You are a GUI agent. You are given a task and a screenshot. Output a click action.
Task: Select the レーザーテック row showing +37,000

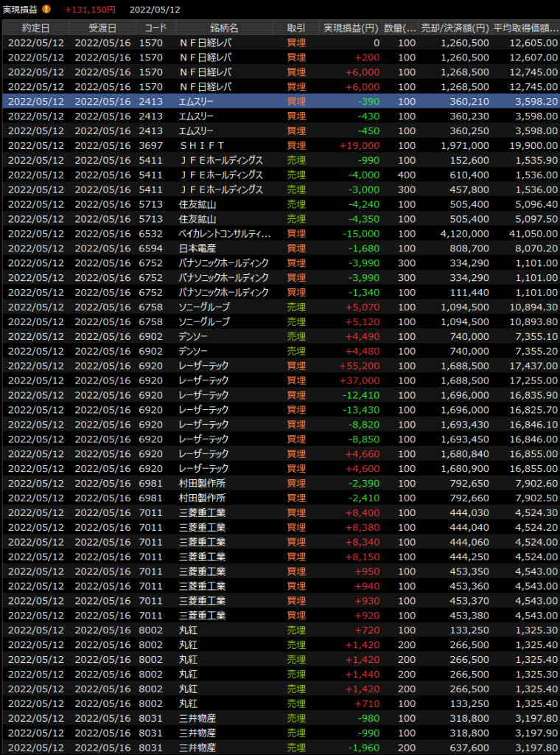280,380
